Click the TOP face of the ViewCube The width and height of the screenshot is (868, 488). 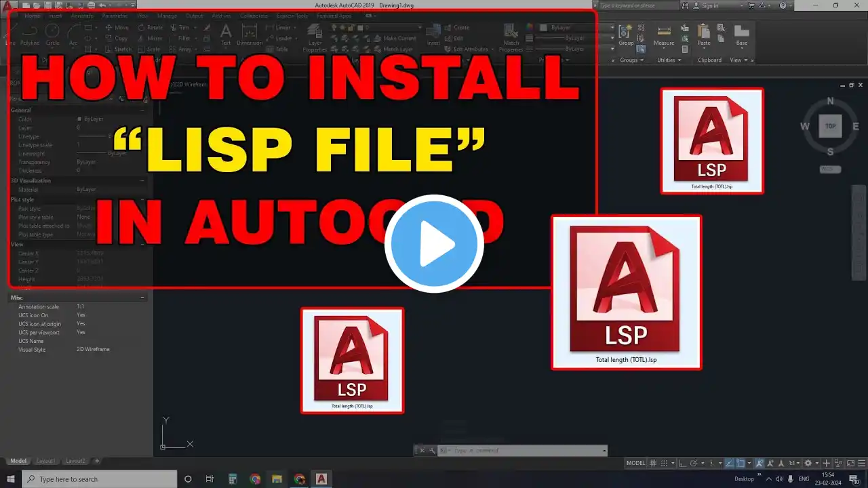(x=830, y=126)
